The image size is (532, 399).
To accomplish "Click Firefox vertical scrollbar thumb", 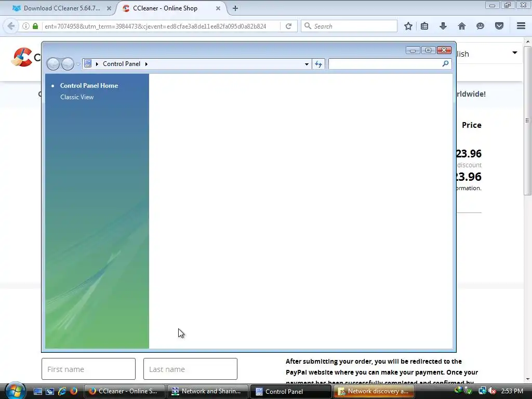I will pos(527,121).
